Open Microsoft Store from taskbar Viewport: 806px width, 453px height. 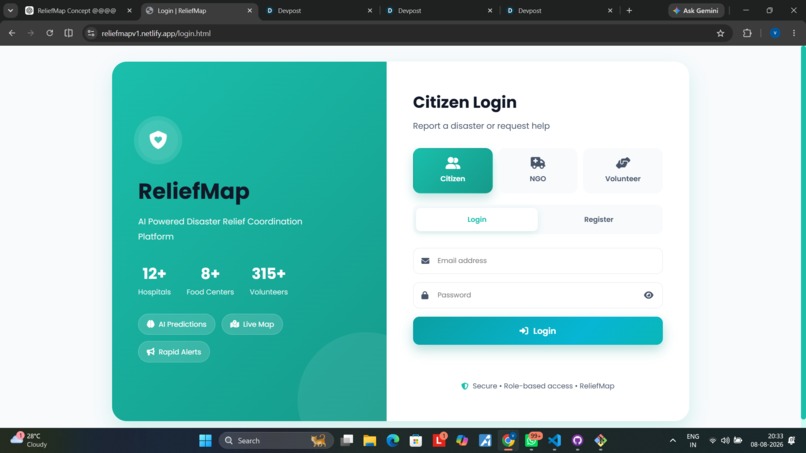coord(416,441)
